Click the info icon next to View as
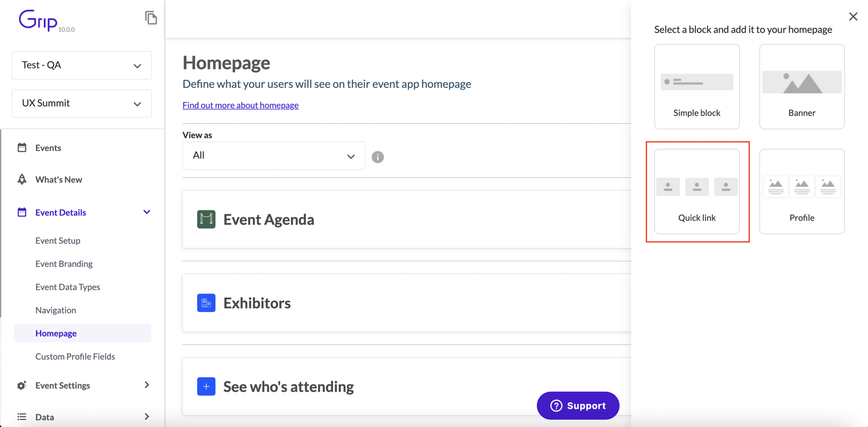 tap(378, 156)
